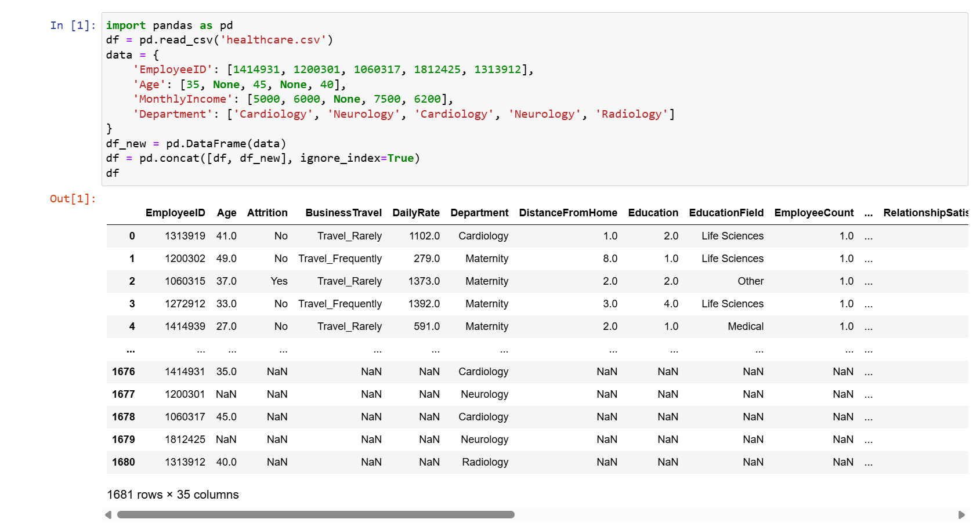This screenshot has height=523, width=980.
Task: Select the EmployeeID column header
Action: pos(175,213)
